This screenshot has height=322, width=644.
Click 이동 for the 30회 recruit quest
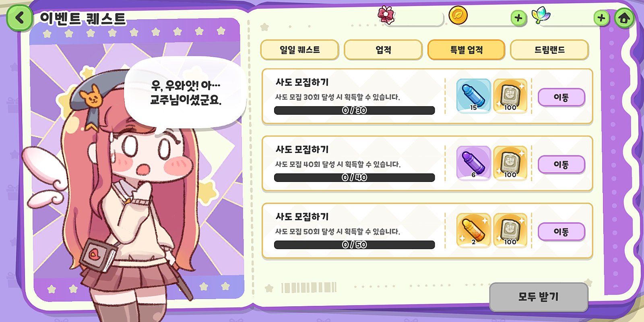(561, 97)
